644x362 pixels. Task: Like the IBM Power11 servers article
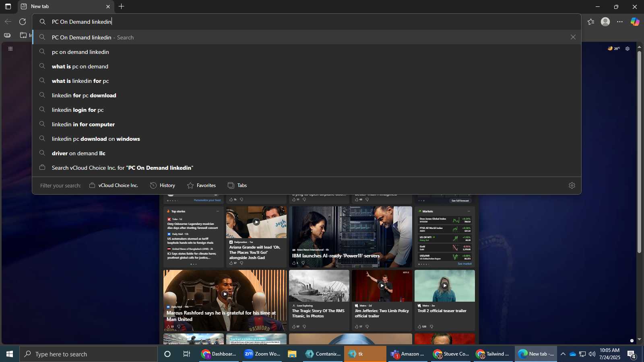click(x=295, y=263)
